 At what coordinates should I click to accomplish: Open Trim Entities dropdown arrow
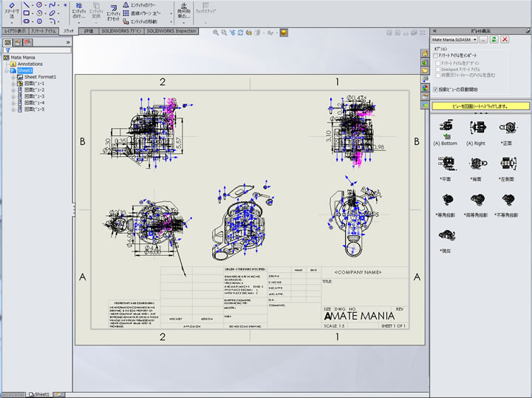click(x=79, y=23)
